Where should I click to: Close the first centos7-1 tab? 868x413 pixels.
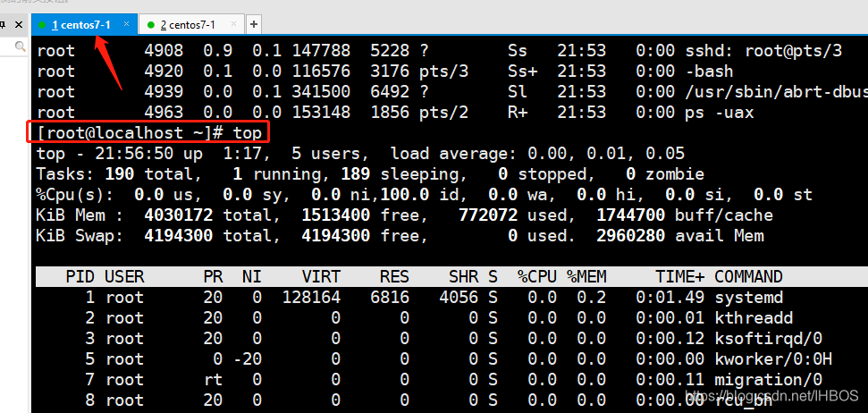[126, 24]
